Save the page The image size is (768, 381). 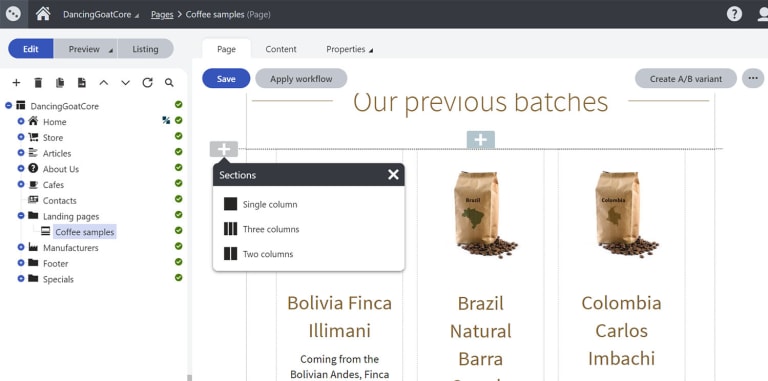tap(226, 78)
